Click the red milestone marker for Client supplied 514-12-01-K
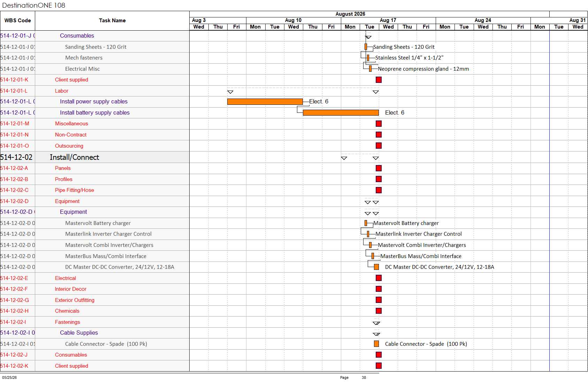Viewport: 588px width, 382px height. pos(379,80)
